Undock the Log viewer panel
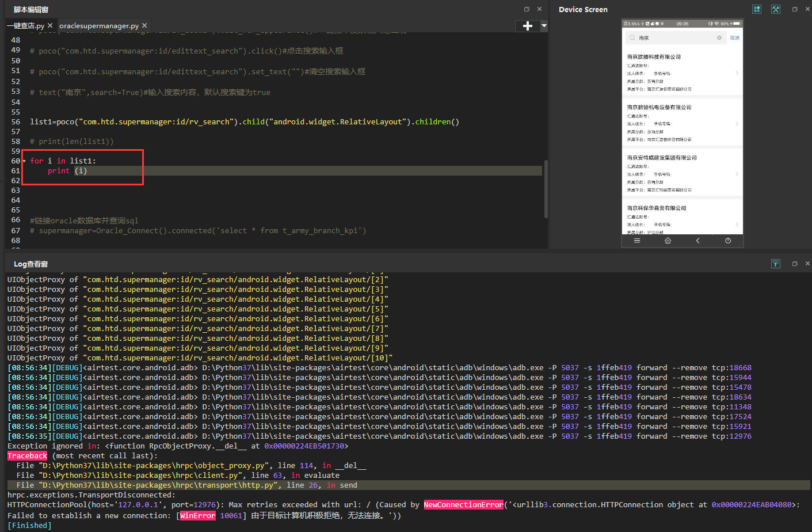This screenshot has height=532, width=812. [795, 264]
